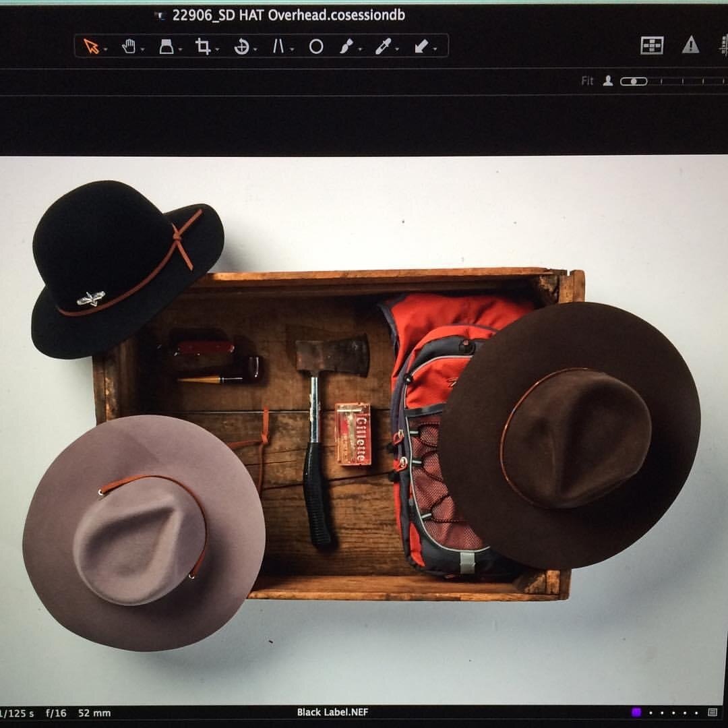Screen dimensions: 728x728
Task: Open the Crop tool options dropdown
Action: pyautogui.click(x=216, y=49)
